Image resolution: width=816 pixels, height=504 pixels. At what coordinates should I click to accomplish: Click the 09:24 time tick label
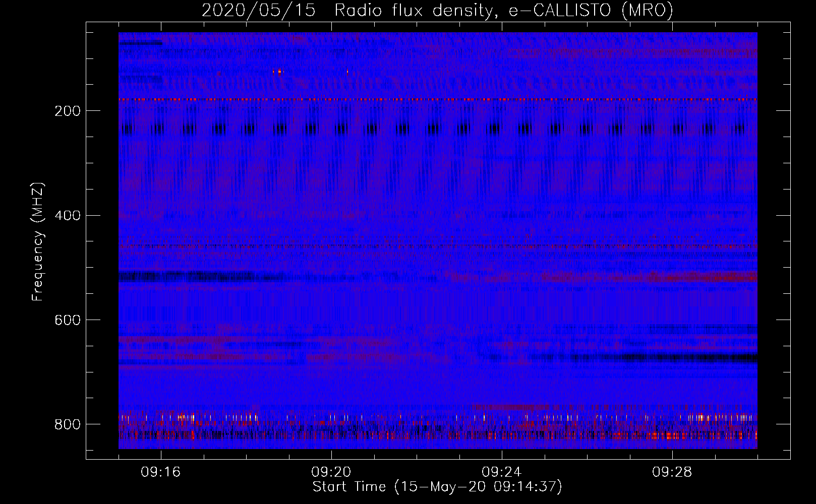502,472
